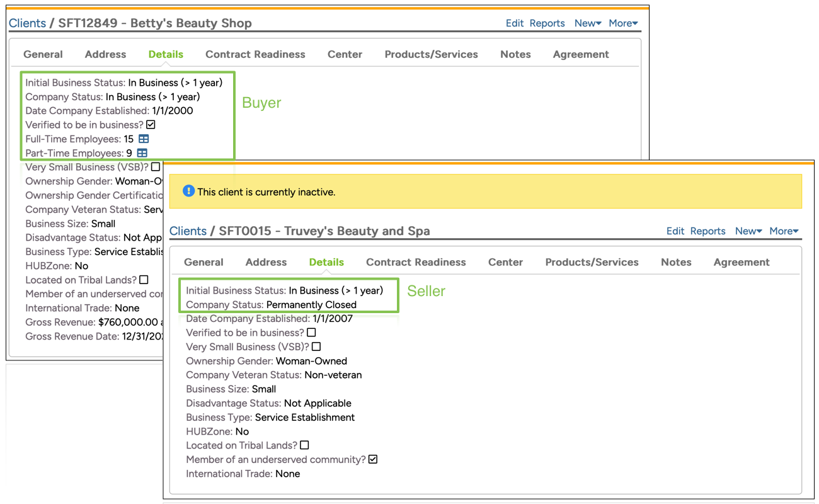
Task: Uncheck Verified to be in business for Betty's Beauty Shop
Action: [151, 125]
